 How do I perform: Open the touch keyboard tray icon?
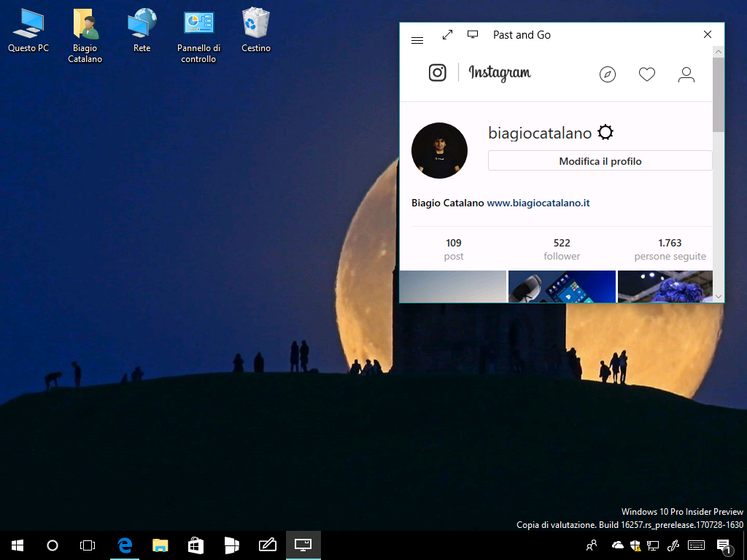(696, 545)
